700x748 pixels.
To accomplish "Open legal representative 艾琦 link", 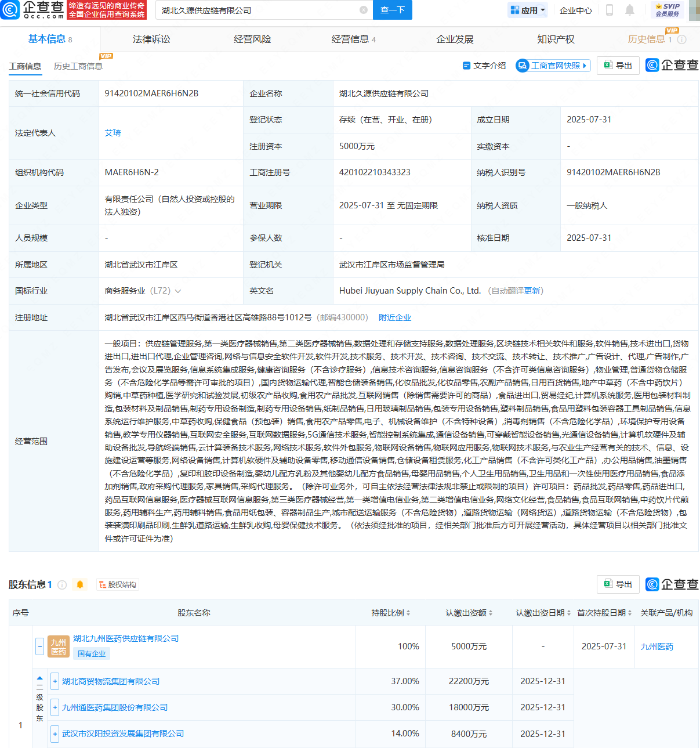I will click(x=113, y=133).
